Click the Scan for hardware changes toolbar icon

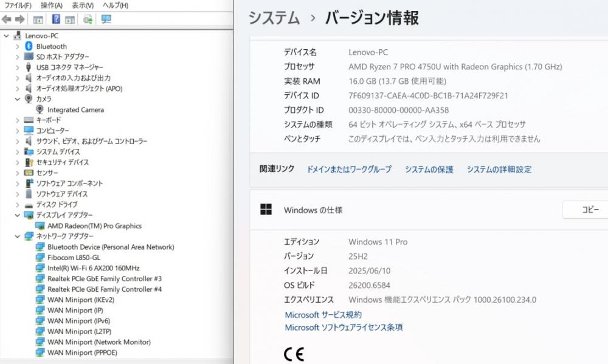pos(88,19)
